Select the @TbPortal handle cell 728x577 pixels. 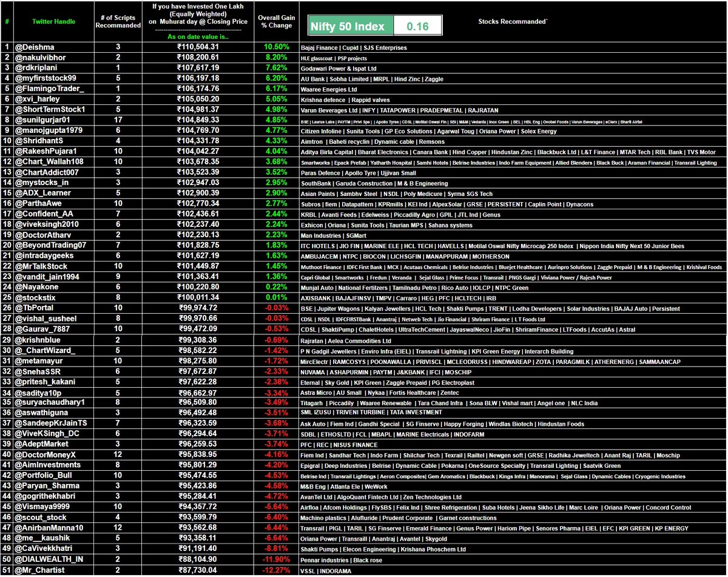pyautogui.click(x=53, y=308)
